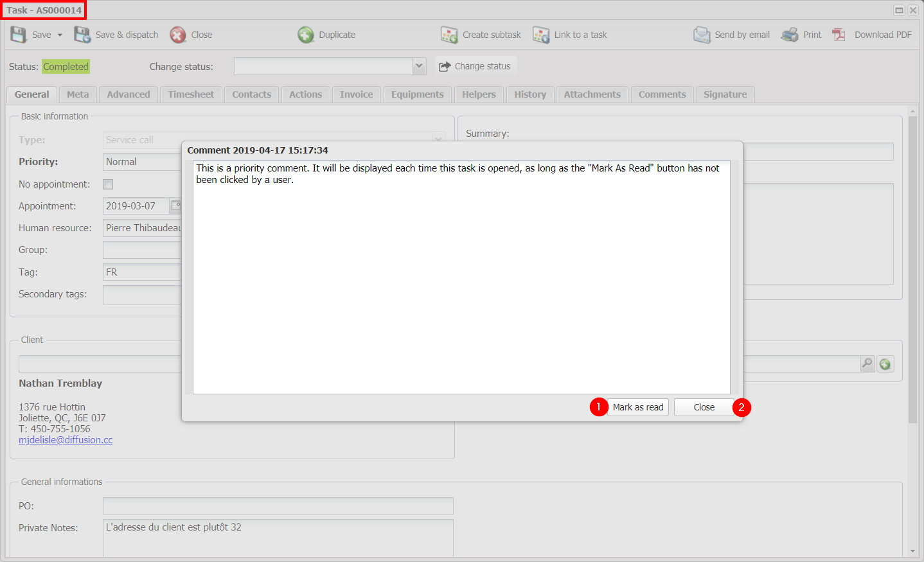Click the vertical scrollbar on the right
The height and width of the screenshot is (562, 924).
912,270
